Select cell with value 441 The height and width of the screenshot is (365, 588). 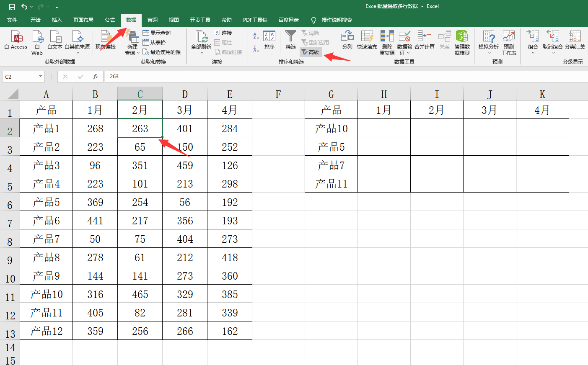point(95,220)
